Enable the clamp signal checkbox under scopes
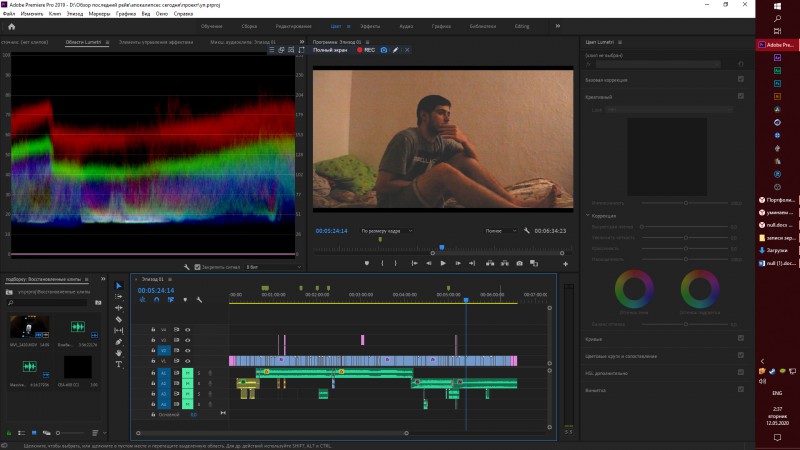The width and height of the screenshot is (800, 450). (x=197, y=267)
